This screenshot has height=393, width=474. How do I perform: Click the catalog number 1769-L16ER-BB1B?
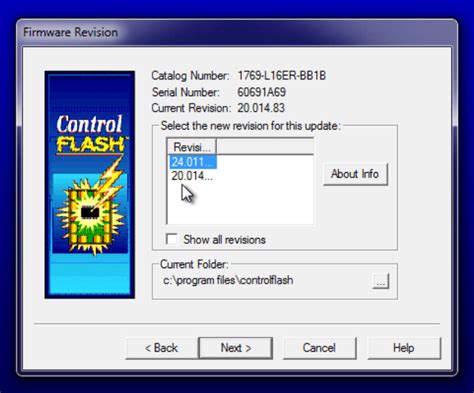click(x=282, y=76)
